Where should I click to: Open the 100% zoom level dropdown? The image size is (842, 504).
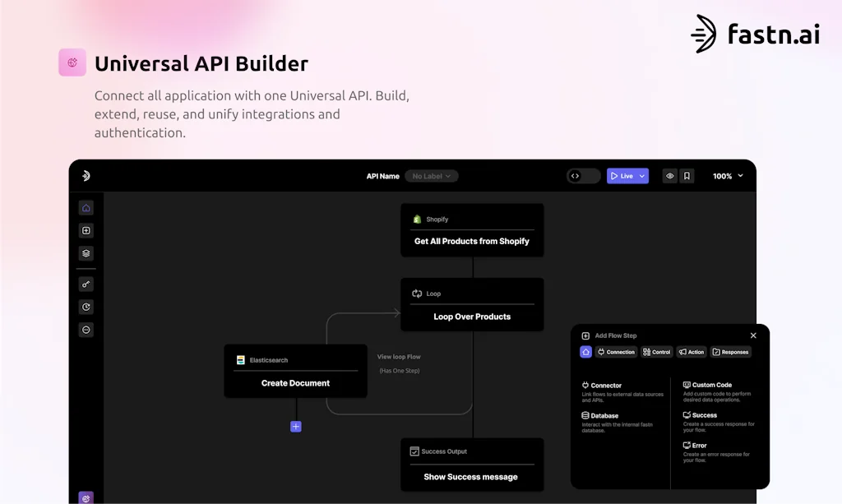click(727, 175)
